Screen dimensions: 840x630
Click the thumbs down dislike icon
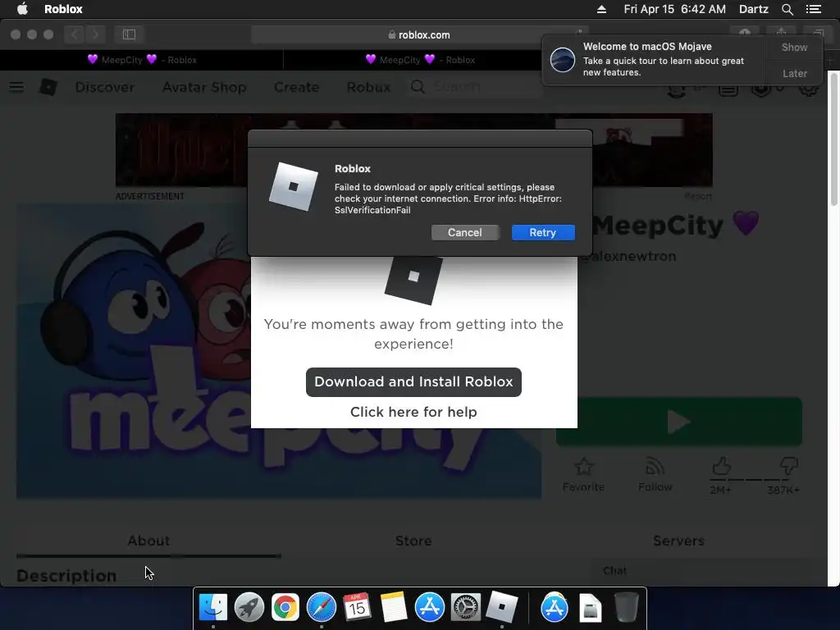click(x=788, y=466)
